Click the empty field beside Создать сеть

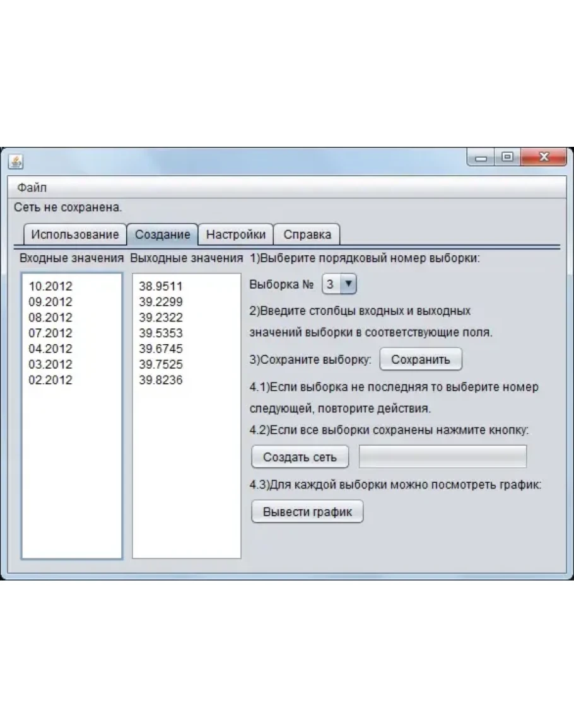click(x=442, y=457)
